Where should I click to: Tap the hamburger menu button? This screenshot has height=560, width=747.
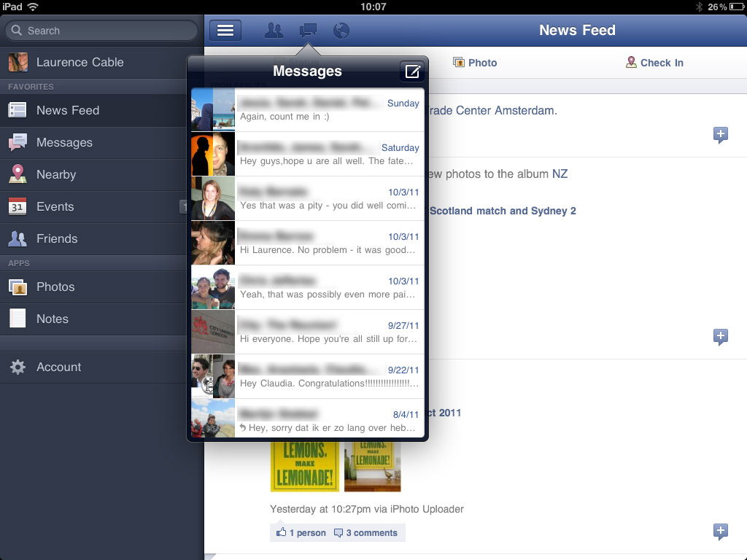point(225,31)
